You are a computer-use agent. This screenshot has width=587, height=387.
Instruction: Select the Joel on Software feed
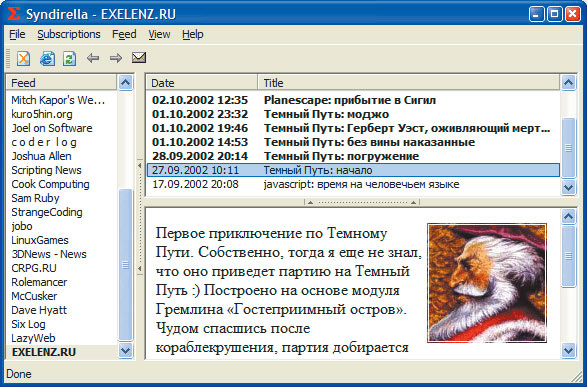(52, 128)
